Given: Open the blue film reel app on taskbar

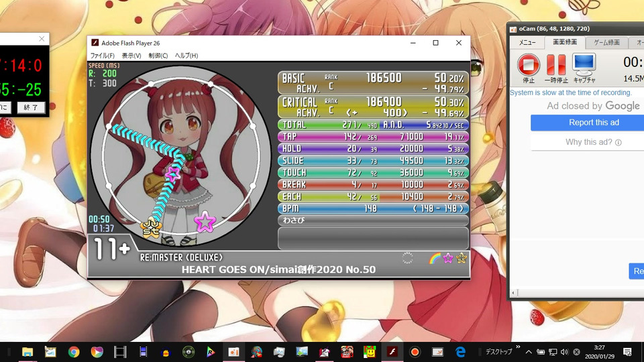Looking at the screenshot, I should pyautogui.click(x=143, y=352).
